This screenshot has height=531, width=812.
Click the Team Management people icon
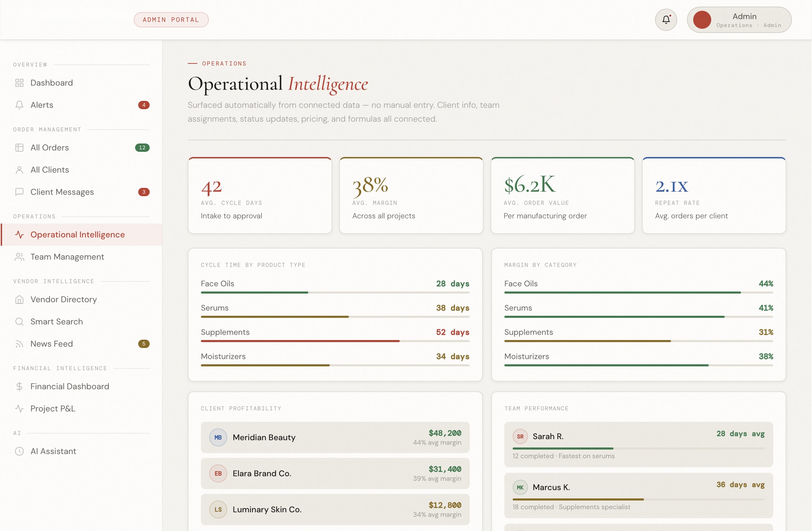pos(19,257)
